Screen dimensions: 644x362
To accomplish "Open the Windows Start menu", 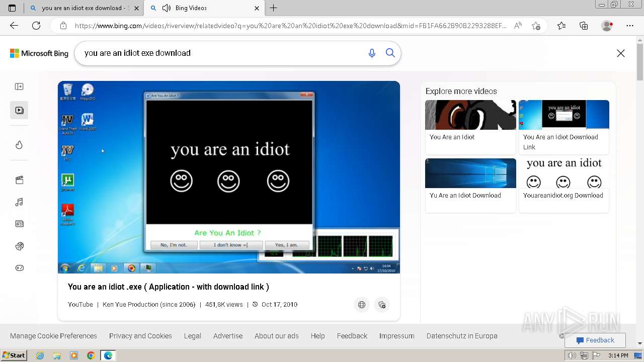I will (14, 355).
